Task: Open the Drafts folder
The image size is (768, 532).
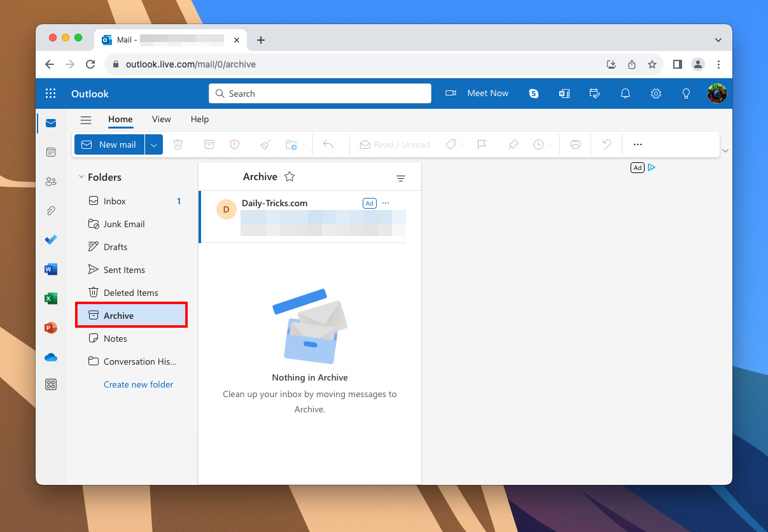Action: tap(131, 247)
